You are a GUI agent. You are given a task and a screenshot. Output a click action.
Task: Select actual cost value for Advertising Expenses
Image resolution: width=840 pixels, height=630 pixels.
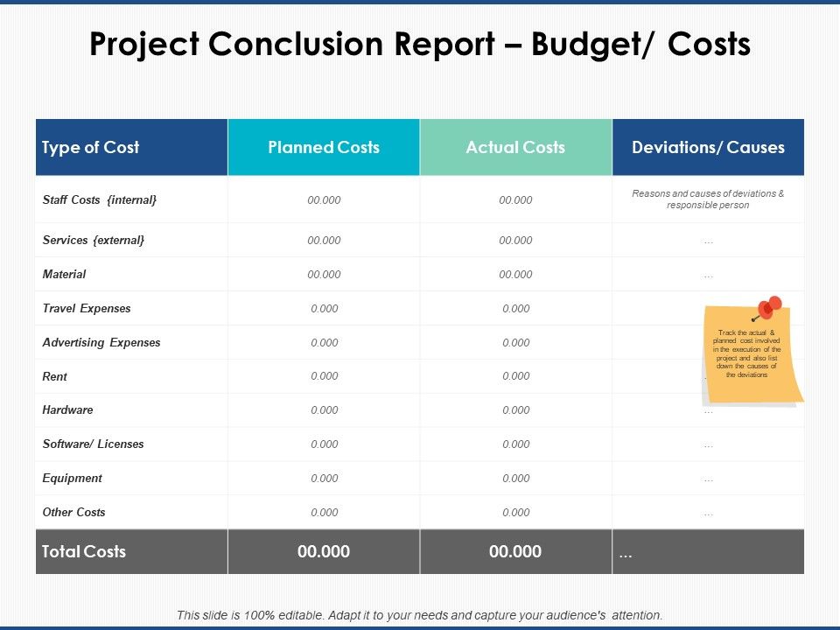pyautogui.click(x=516, y=342)
